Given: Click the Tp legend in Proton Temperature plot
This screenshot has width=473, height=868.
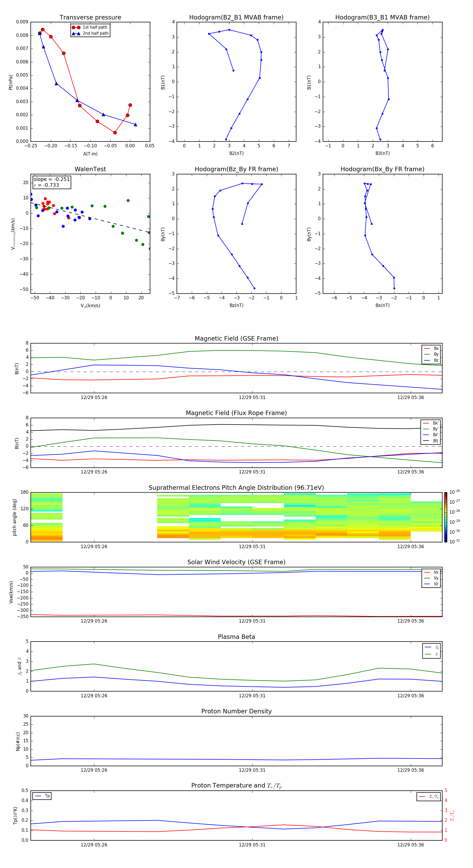Looking at the screenshot, I should [x=42, y=796].
